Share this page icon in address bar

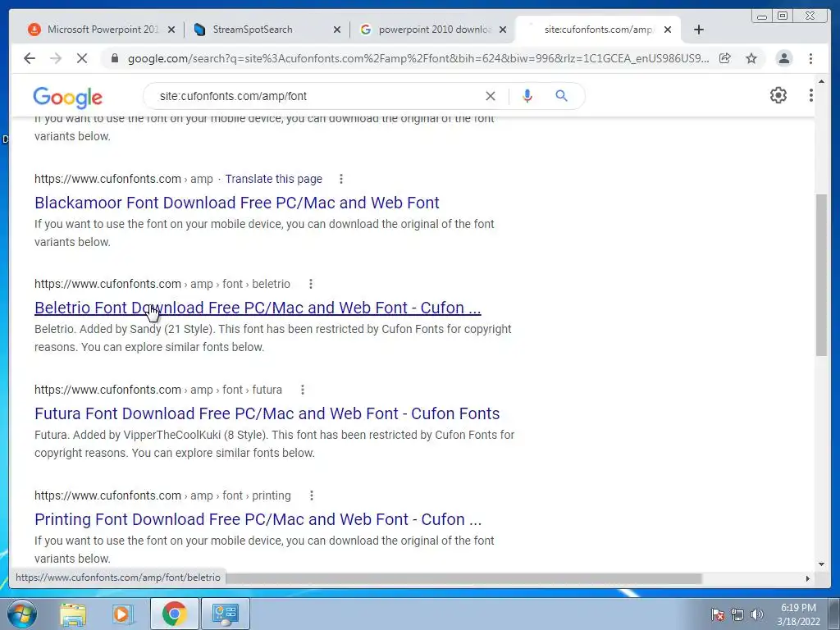click(x=725, y=58)
